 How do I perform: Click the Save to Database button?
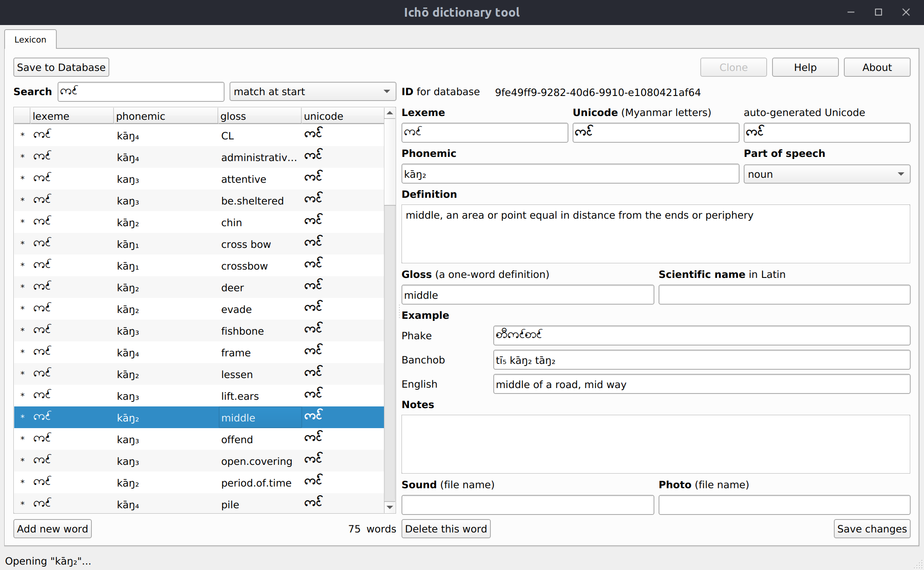point(61,67)
